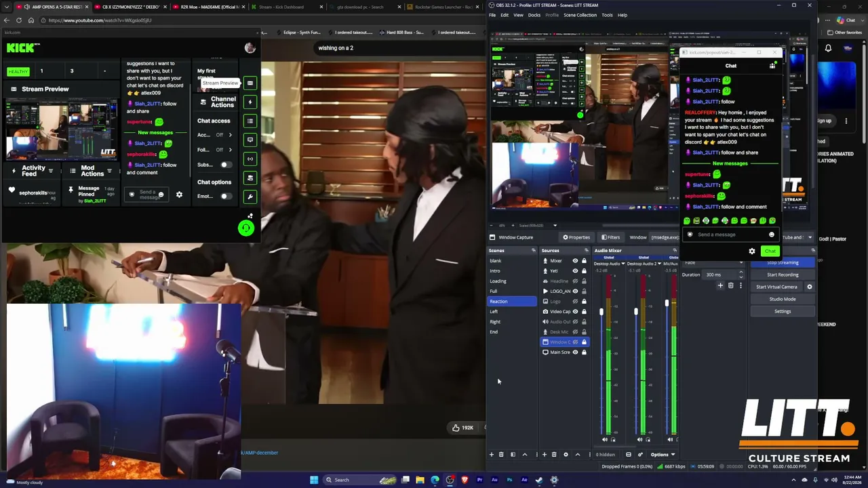This screenshot has height=488, width=868.
Task: Remove selected scene in OBS
Action: pyautogui.click(x=501, y=455)
